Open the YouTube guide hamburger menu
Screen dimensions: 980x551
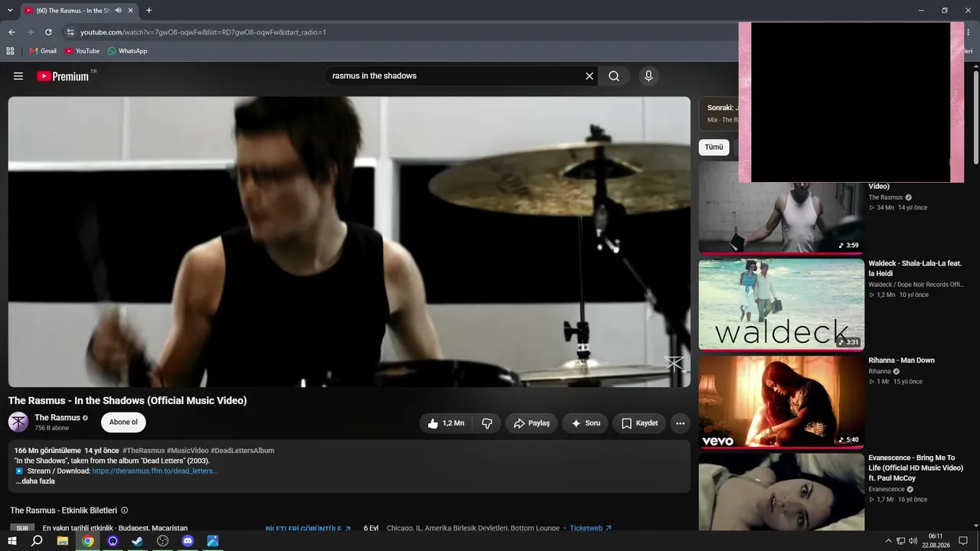[18, 76]
